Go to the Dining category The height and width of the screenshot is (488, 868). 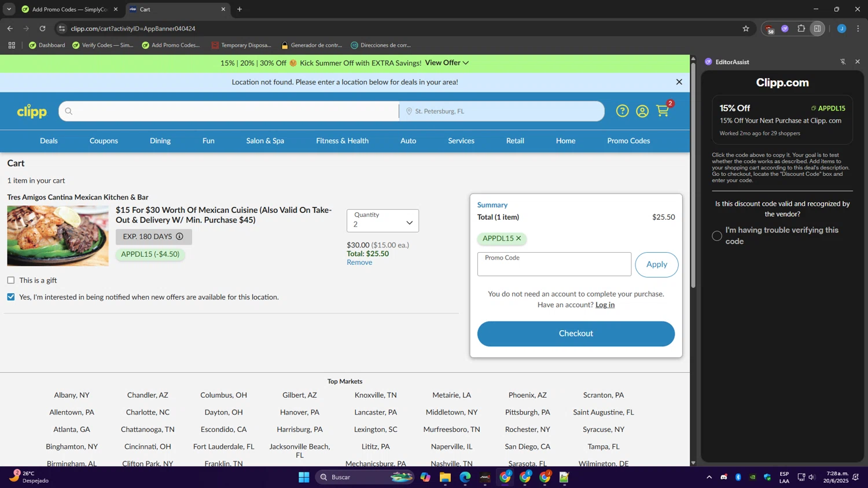click(x=160, y=141)
